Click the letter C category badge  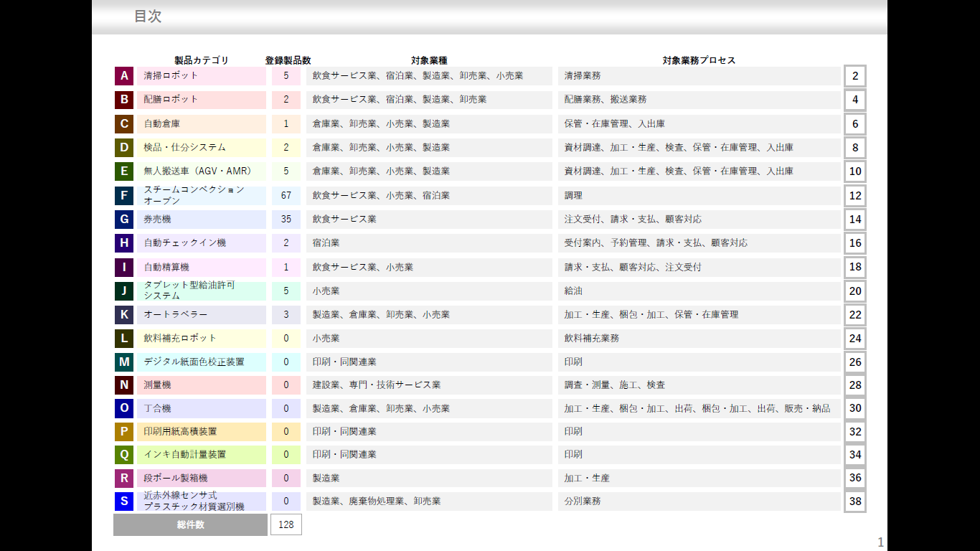point(124,124)
